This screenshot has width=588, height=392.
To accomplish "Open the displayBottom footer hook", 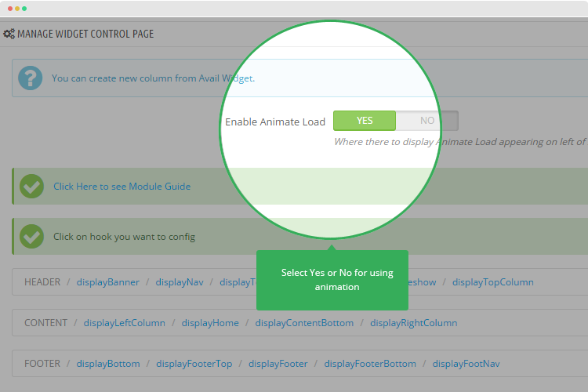I will click(x=108, y=364).
